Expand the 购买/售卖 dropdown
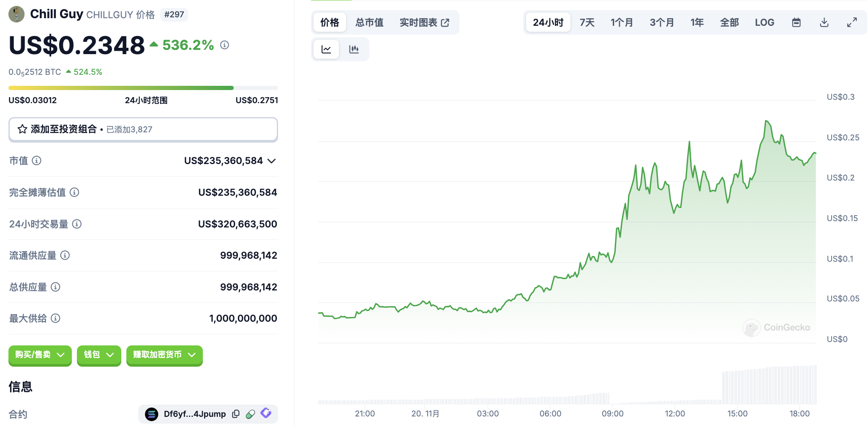Image resolution: width=868 pixels, height=427 pixels. pos(40,355)
